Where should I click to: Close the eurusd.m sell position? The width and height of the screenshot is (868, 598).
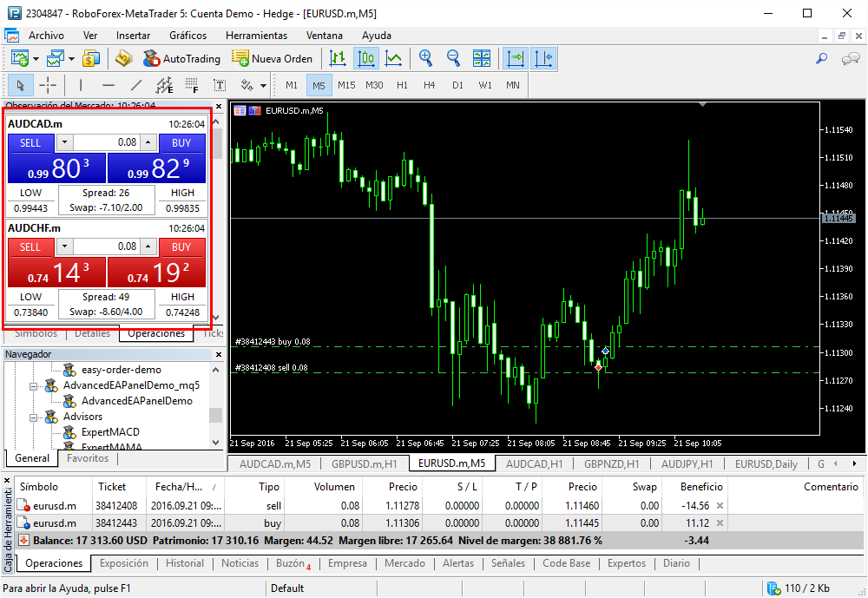click(720, 505)
